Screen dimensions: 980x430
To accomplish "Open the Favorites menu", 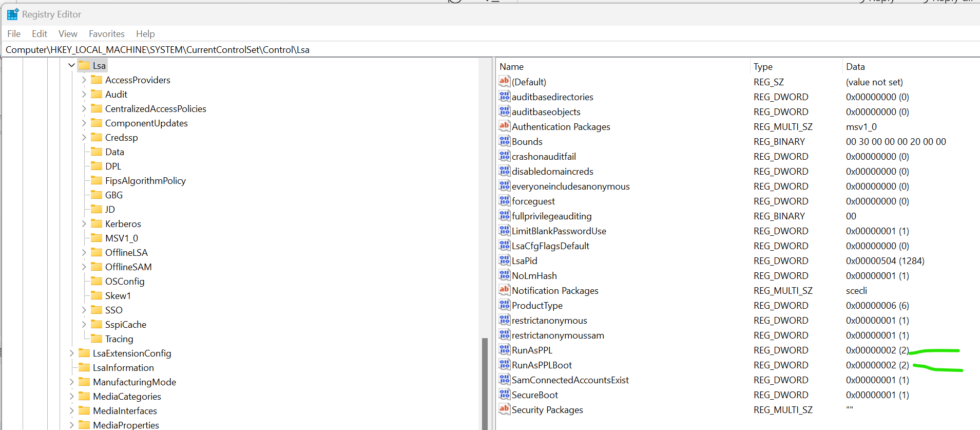I will (107, 33).
